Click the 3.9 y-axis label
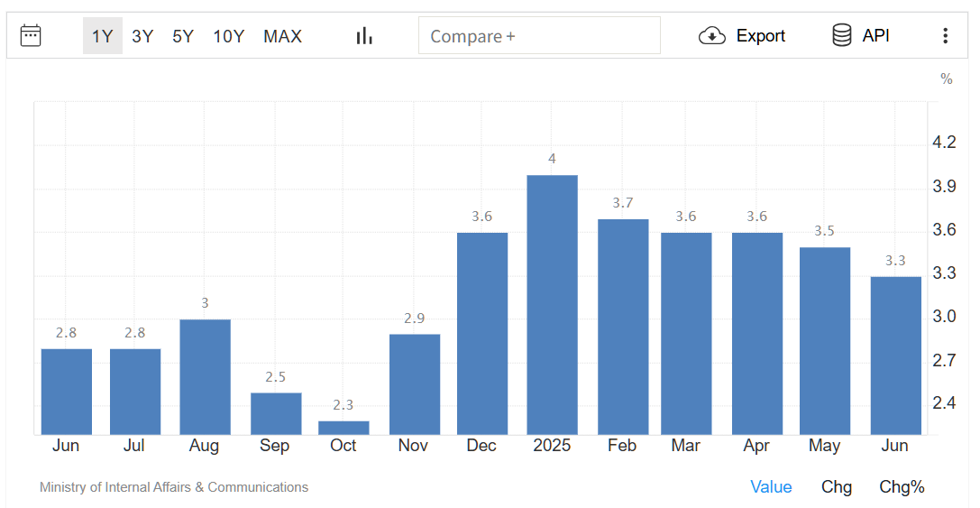Viewport: 980px width, 508px height. coord(944,186)
